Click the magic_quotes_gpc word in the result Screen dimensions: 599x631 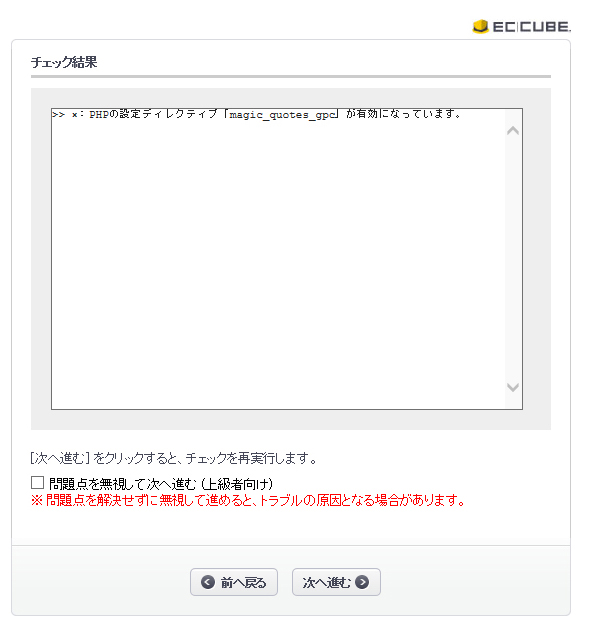[283, 115]
